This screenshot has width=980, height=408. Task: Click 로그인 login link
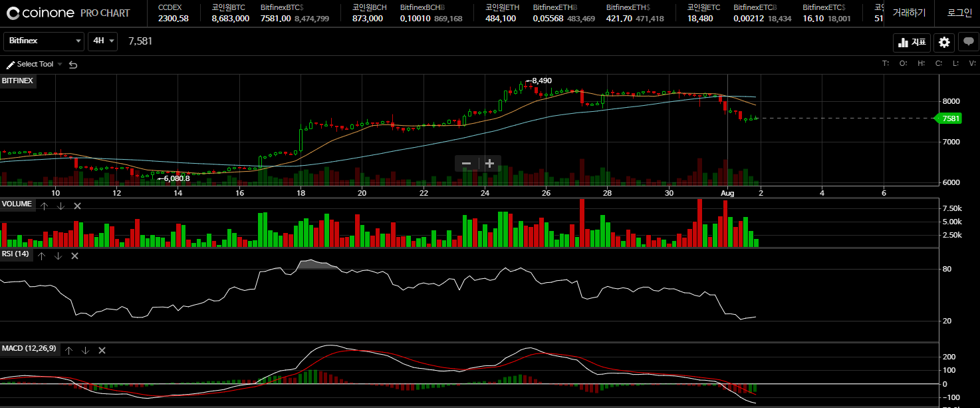pyautogui.click(x=959, y=13)
